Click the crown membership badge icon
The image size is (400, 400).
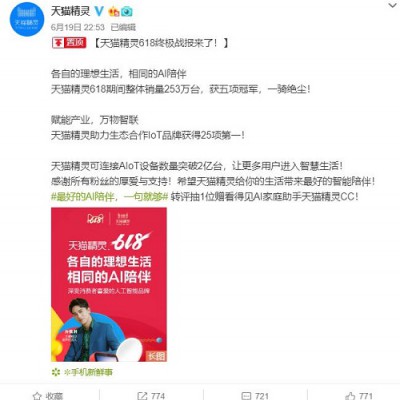pyautogui.click(x=114, y=12)
